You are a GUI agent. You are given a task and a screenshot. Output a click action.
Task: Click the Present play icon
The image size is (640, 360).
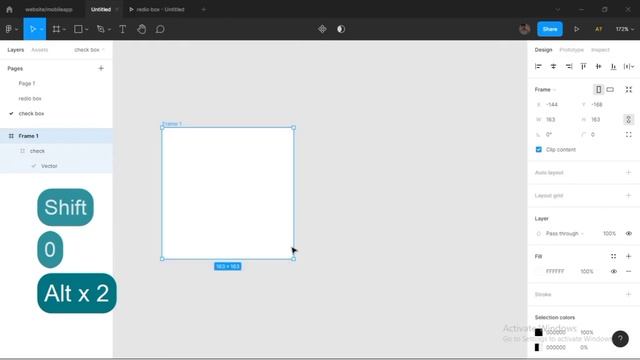[x=576, y=29]
